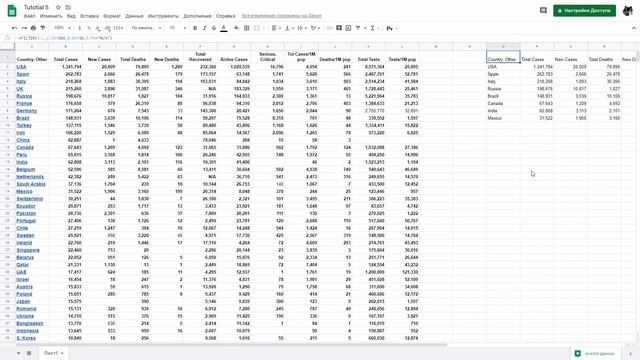This screenshot has height=360, width=640.
Task: Insert a chart
Action: (348, 28)
